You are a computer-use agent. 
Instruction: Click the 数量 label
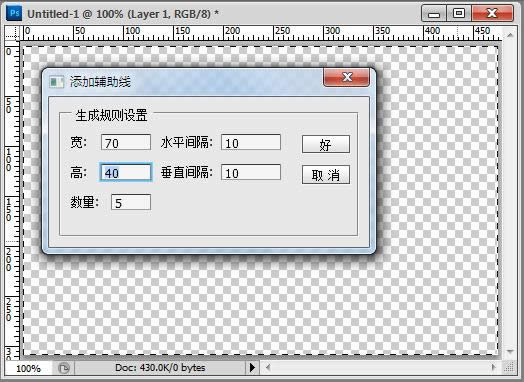(85, 203)
